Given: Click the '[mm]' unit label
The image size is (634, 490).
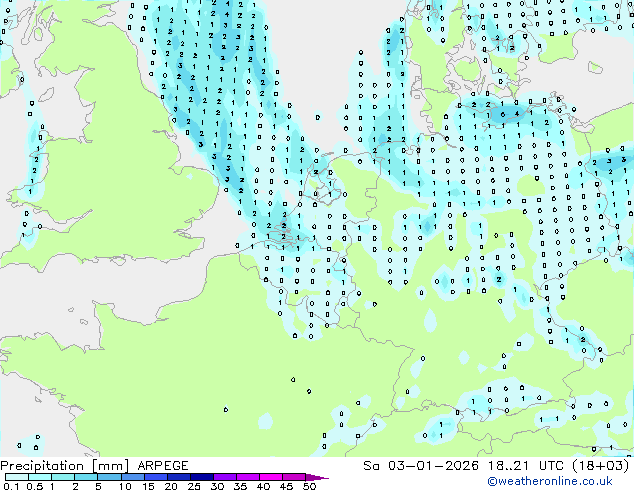Looking at the screenshot, I should [x=110, y=466].
